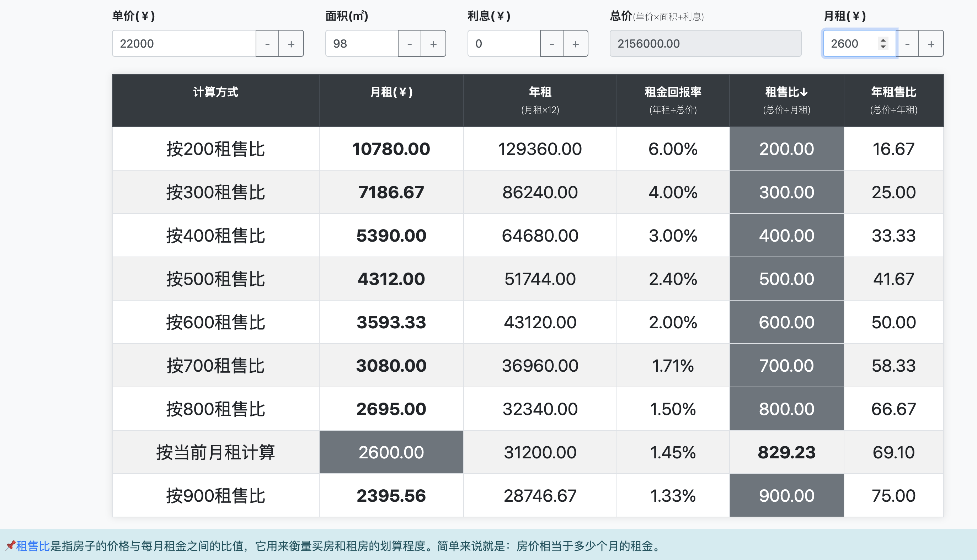977x560 pixels.
Task: Click the 租金回报率 column header
Action: (673, 92)
